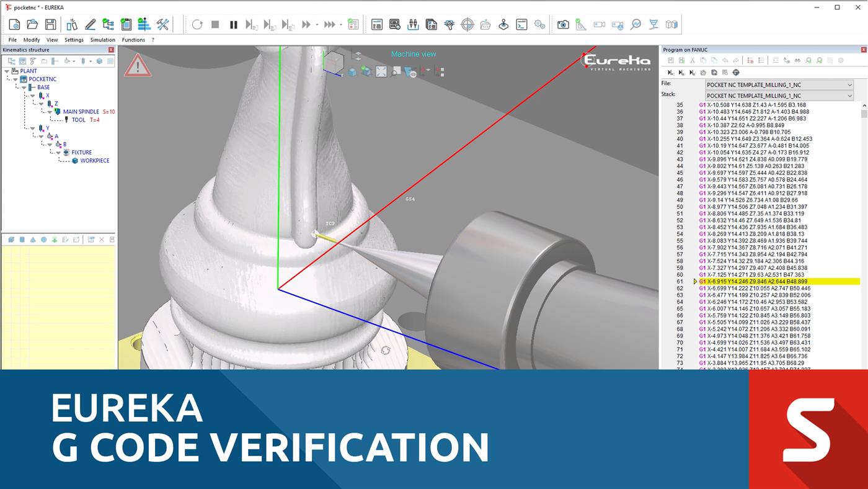Open the Simulation menu
The height and width of the screenshot is (489, 868).
coord(102,39)
